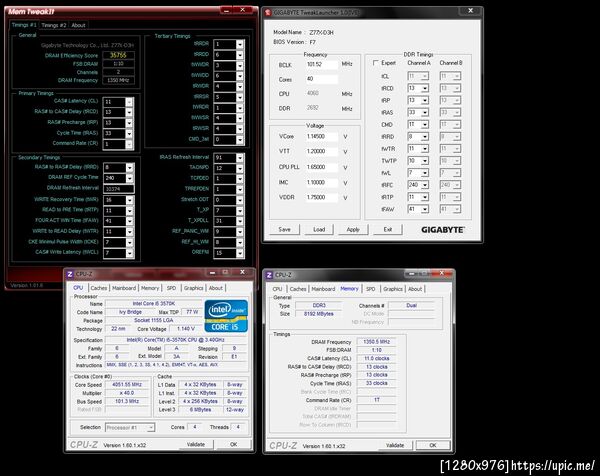Click the CPU-Z logo icon in the Memory tab window title bar
Screen dimensions: 600x476
pyautogui.click(x=269, y=275)
